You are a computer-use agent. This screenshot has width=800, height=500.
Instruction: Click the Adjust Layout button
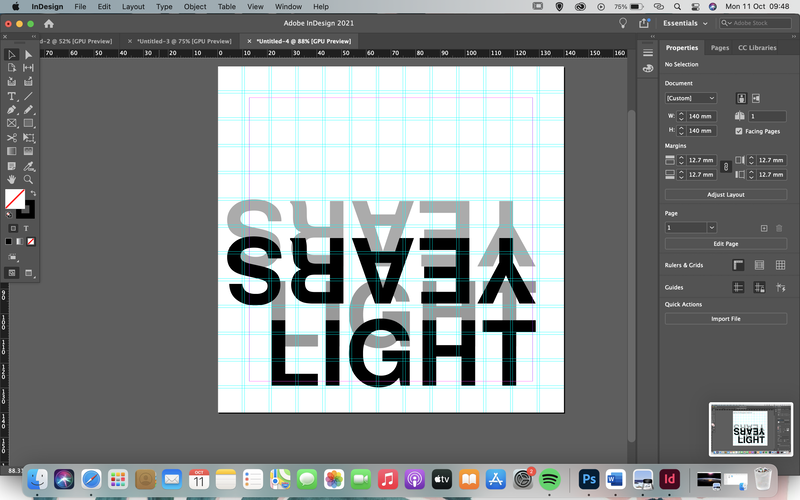point(726,194)
